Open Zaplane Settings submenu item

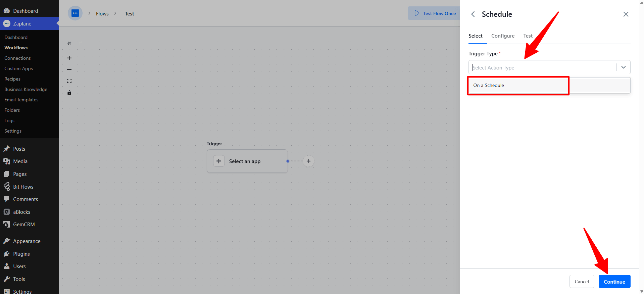coord(13,131)
